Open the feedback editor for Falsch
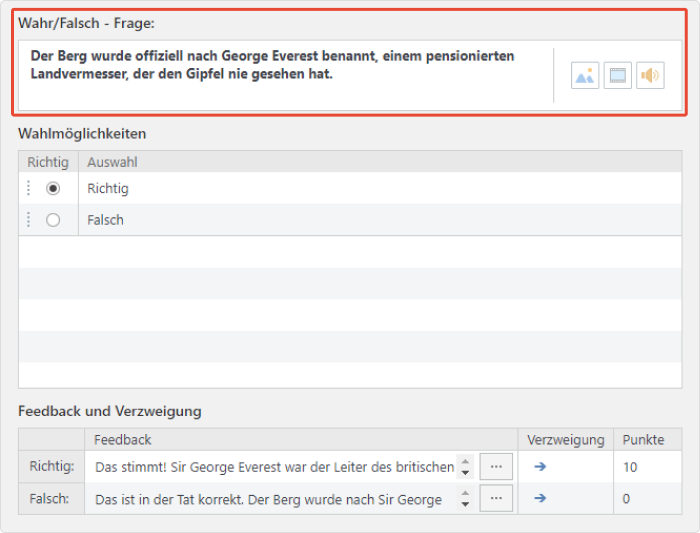The image size is (700, 533). [x=496, y=498]
